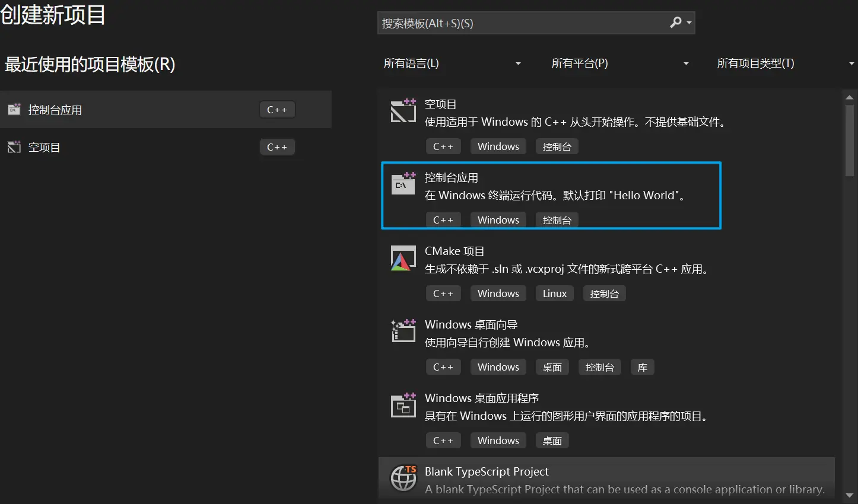Click the 控制台应用 template icon in template list

click(x=403, y=184)
